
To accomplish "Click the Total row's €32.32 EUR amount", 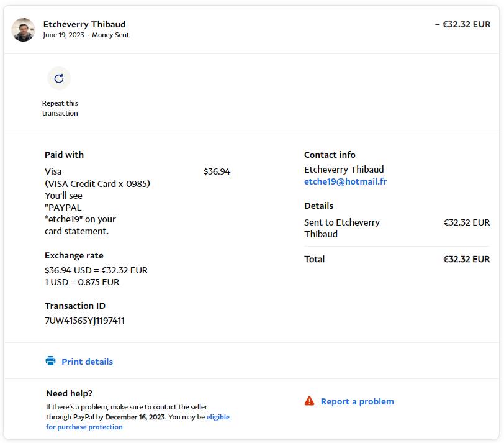I will (466, 259).
